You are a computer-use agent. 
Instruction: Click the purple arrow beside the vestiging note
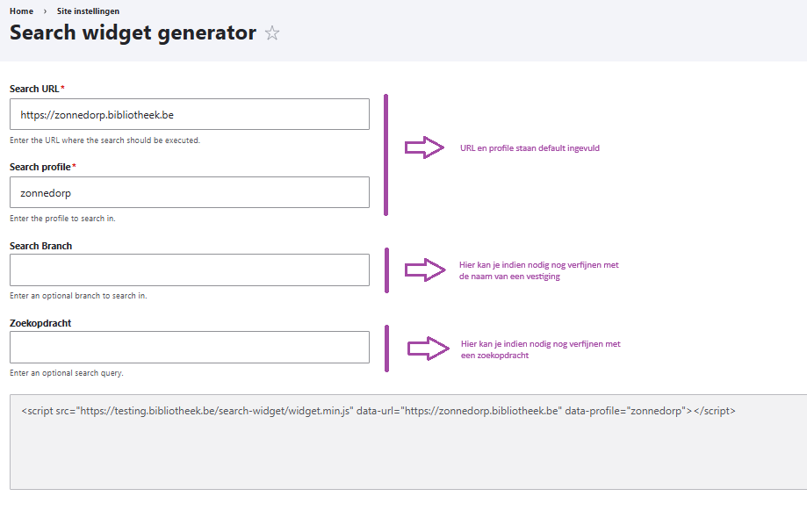425,270
